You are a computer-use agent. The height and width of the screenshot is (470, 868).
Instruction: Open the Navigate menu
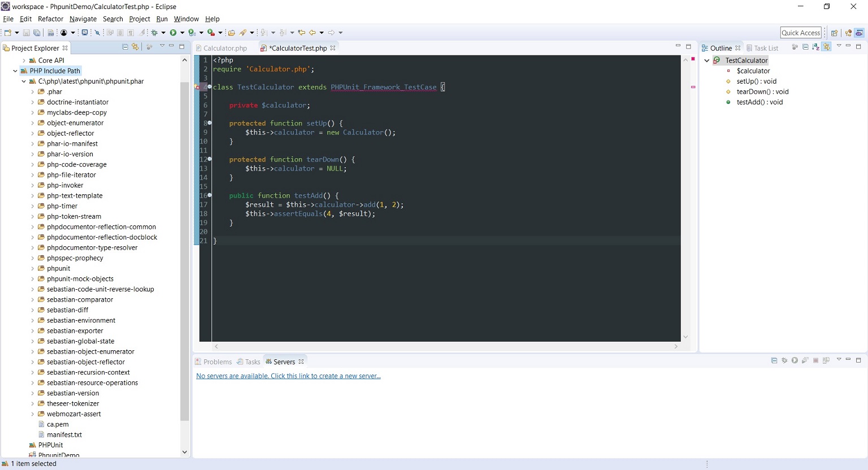click(83, 19)
